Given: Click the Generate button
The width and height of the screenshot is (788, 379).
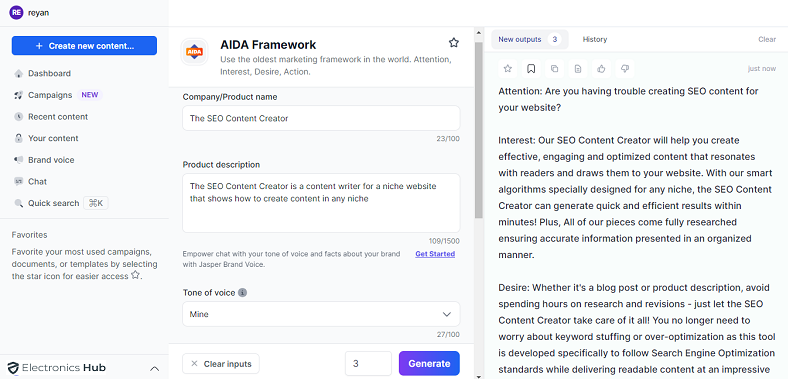Looking at the screenshot, I should [429, 363].
